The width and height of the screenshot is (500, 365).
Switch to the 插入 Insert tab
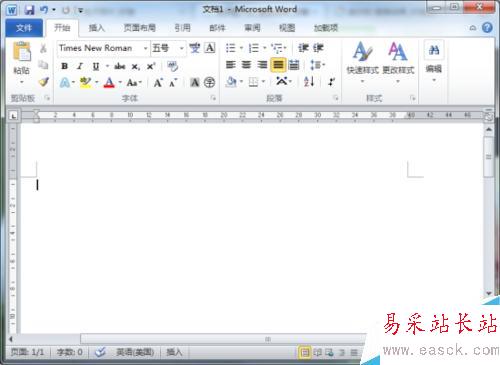click(97, 28)
